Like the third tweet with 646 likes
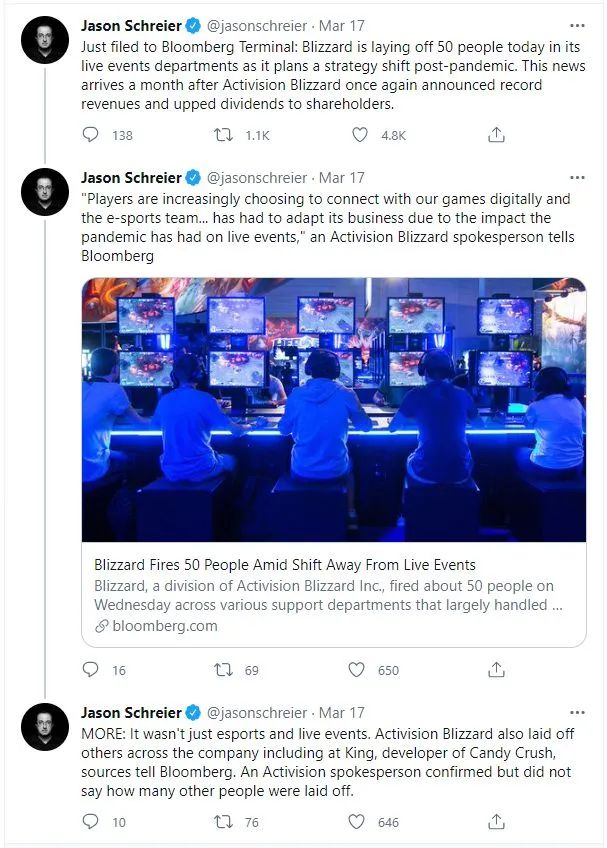The width and height of the screenshot is (607, 848). pyautogui.click(x=357, y=822)
